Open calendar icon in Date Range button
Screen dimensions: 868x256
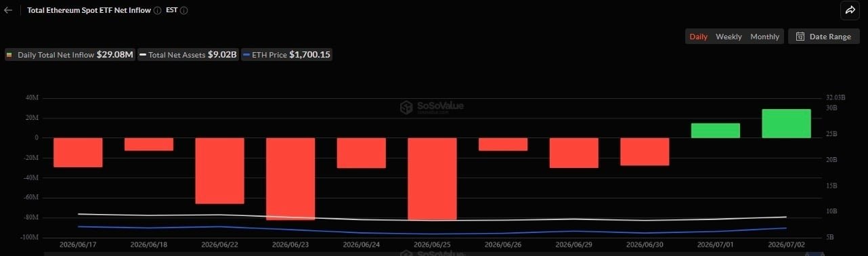800,37
